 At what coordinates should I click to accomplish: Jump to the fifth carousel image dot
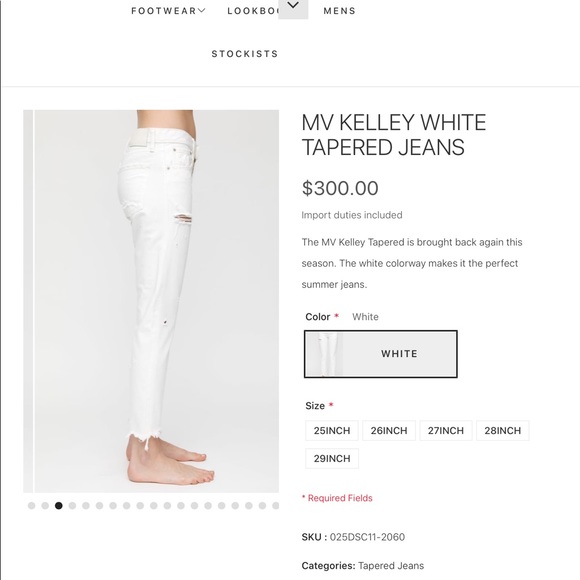(x=86, y=506)
